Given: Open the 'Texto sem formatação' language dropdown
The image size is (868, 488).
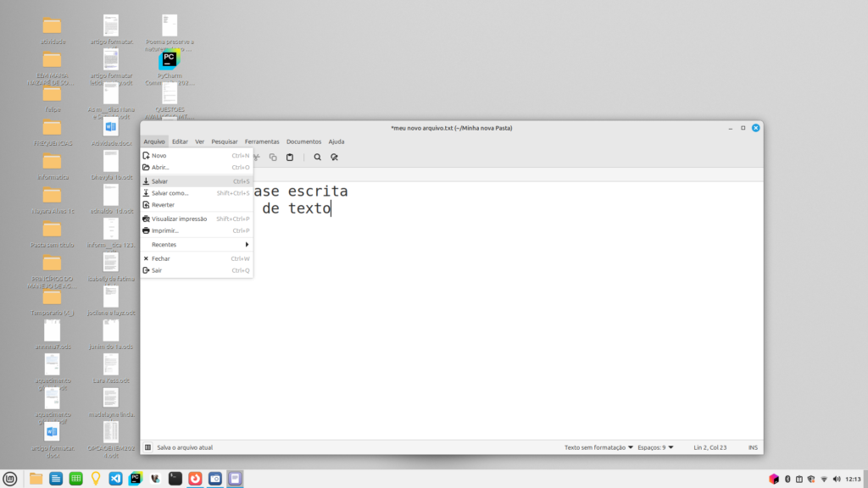Looking at the screenshot, I should tap(598, 447).
